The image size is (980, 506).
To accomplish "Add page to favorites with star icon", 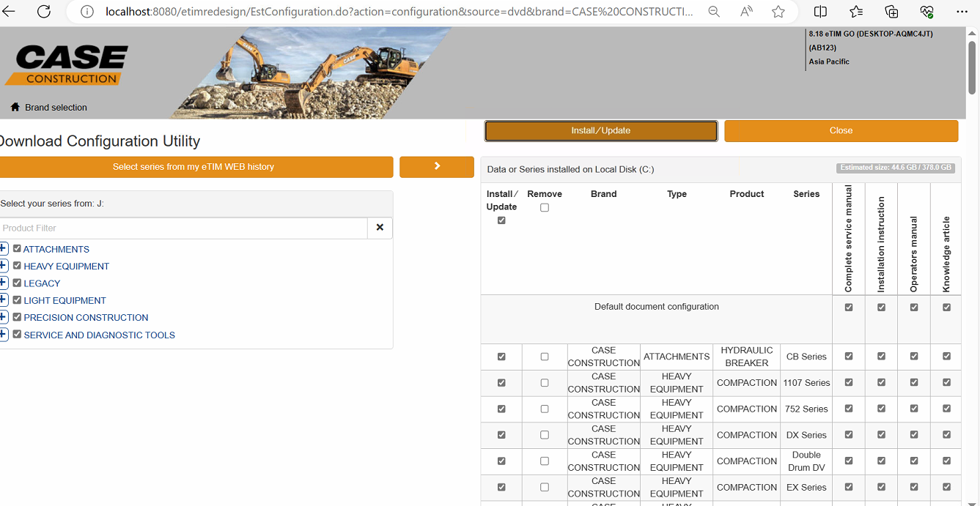I will [778, 12].
